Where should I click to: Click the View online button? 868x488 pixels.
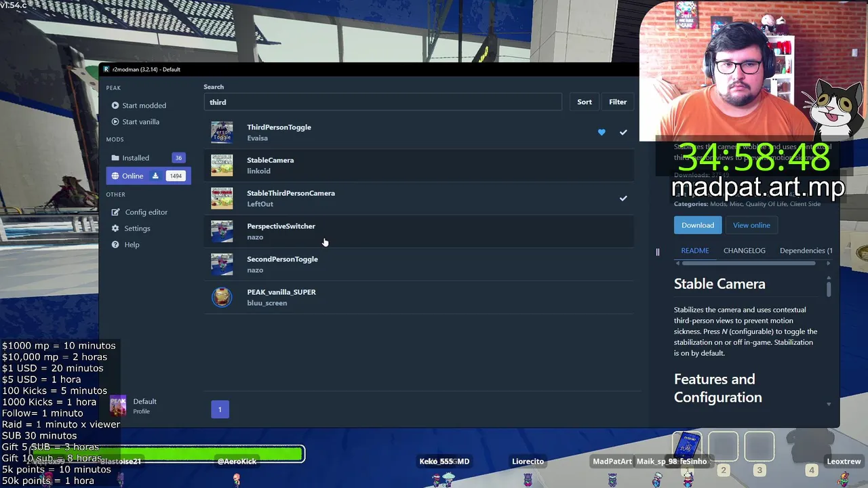pyautogui.click(x=751, y=225)
